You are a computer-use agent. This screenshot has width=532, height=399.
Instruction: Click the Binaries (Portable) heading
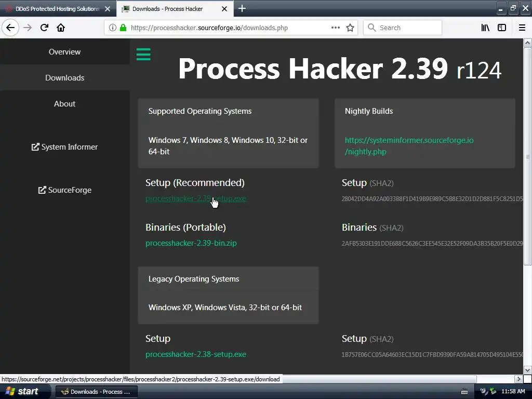(185, 227)
